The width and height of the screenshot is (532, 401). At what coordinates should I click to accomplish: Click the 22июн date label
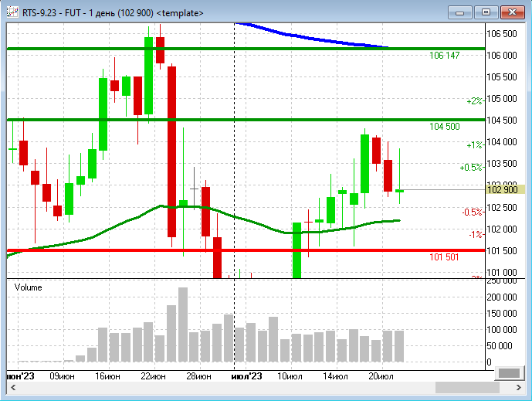(153, 376)
